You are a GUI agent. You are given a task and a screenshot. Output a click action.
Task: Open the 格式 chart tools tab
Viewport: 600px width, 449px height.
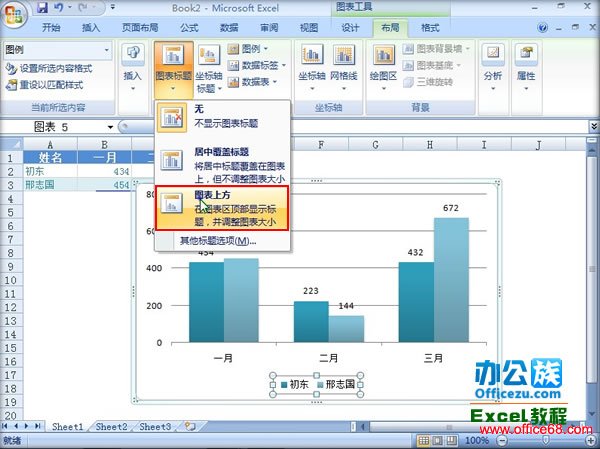click(x=430, y=28)
